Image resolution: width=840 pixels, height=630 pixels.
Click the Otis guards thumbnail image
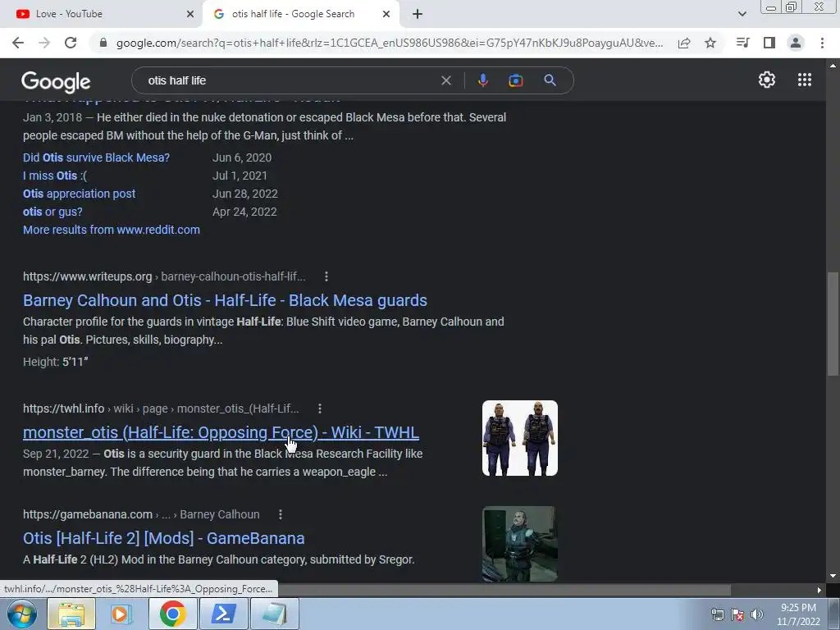coord(519,438)
